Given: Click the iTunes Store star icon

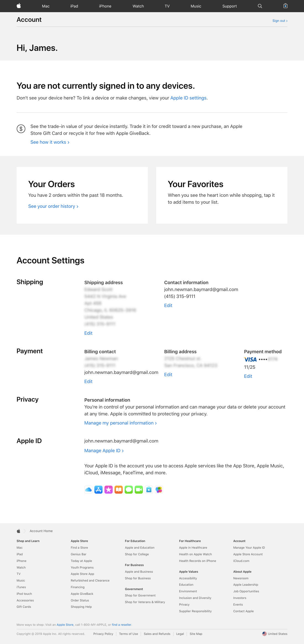Looking at the screenshot, I should point(109,489).
